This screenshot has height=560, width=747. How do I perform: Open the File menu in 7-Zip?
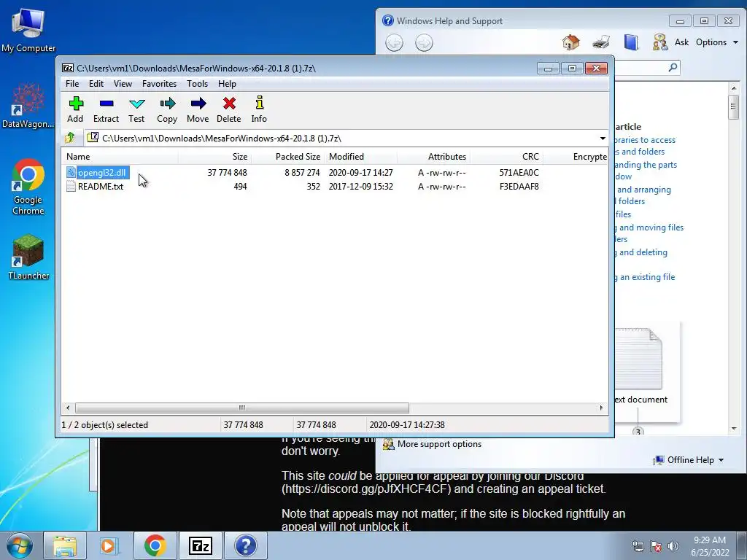coord(72,84)
